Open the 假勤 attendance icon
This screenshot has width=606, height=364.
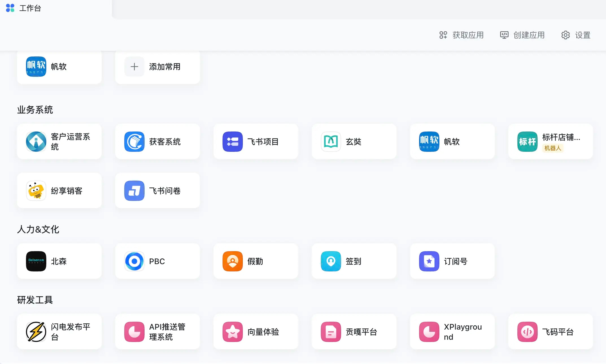233,261
